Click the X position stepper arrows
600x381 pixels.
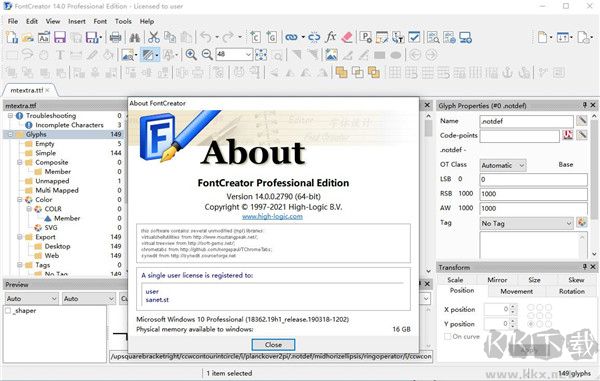click(514, 309)
